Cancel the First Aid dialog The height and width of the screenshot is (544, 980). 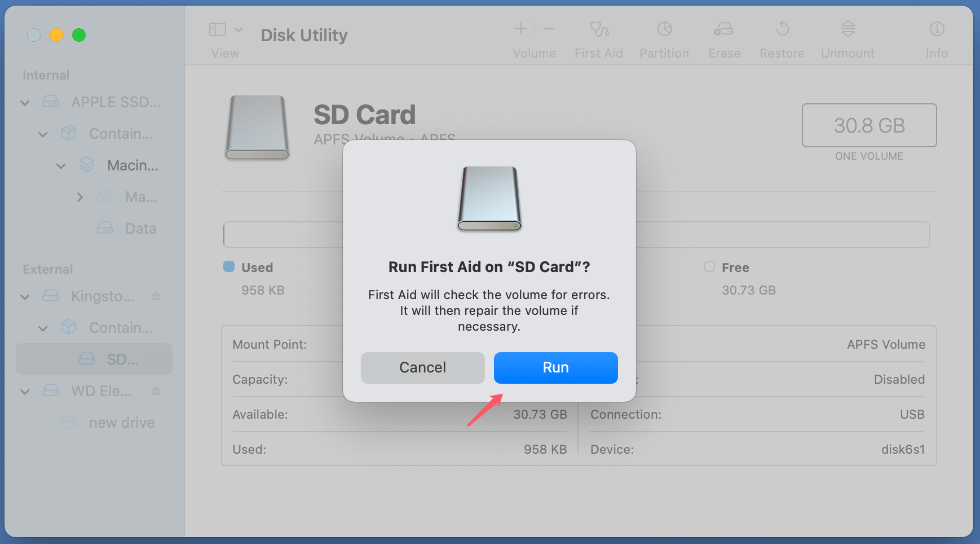coord(422,367)
